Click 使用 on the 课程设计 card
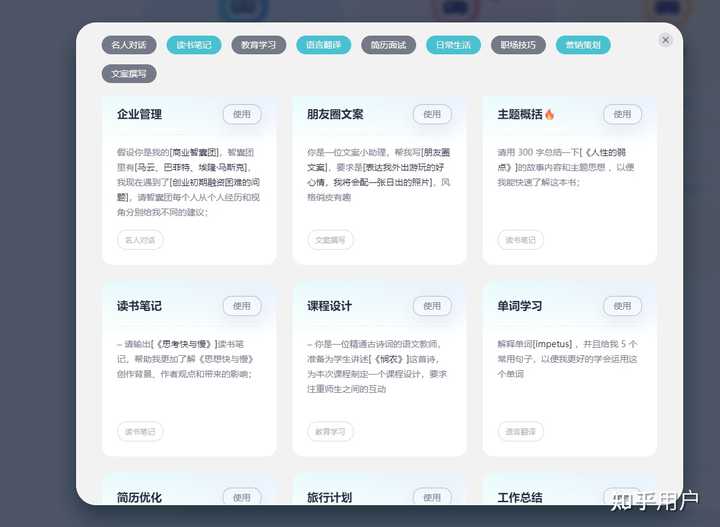The width and height of the screenshot is (720, 527). tap(432, 306)
